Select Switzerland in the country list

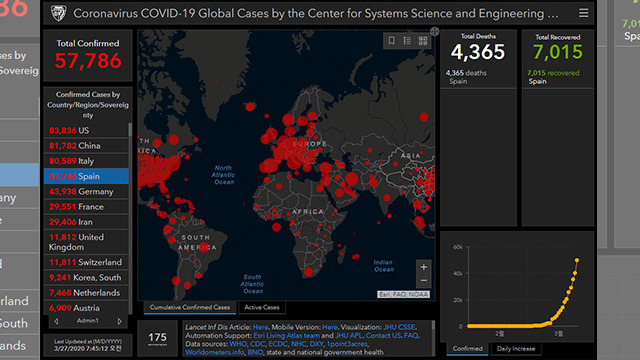pyautogui.click(x=86, y=262)
